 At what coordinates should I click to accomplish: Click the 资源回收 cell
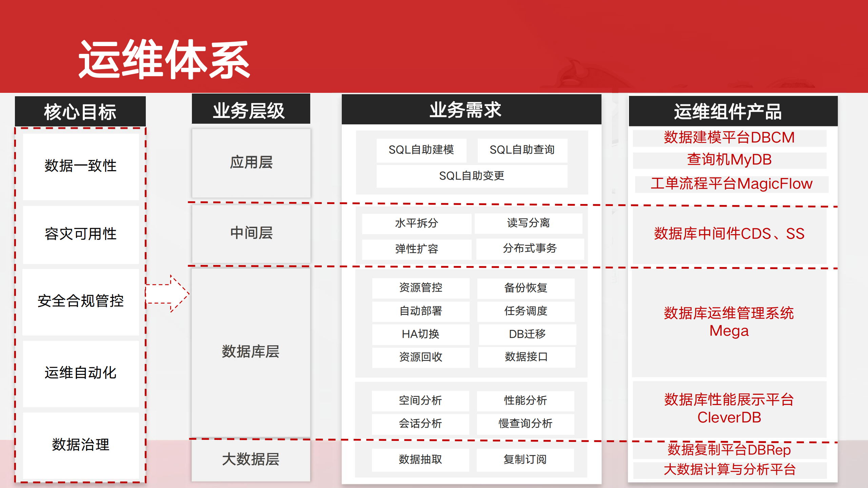point(421,358)
